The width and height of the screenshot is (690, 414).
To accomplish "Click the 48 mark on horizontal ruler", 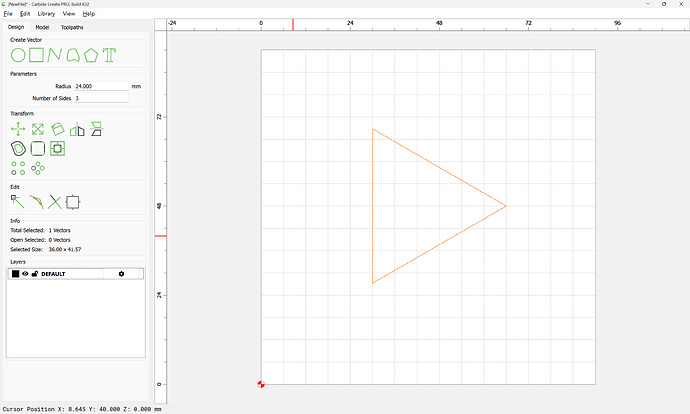I will tap(439, 22).
